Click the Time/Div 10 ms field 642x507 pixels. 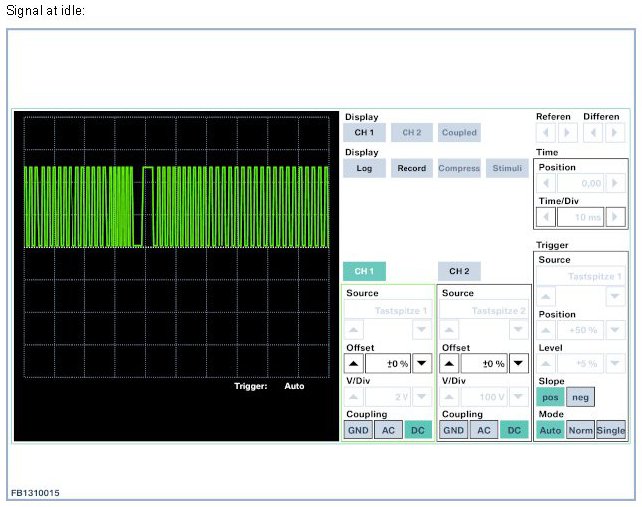580,217
